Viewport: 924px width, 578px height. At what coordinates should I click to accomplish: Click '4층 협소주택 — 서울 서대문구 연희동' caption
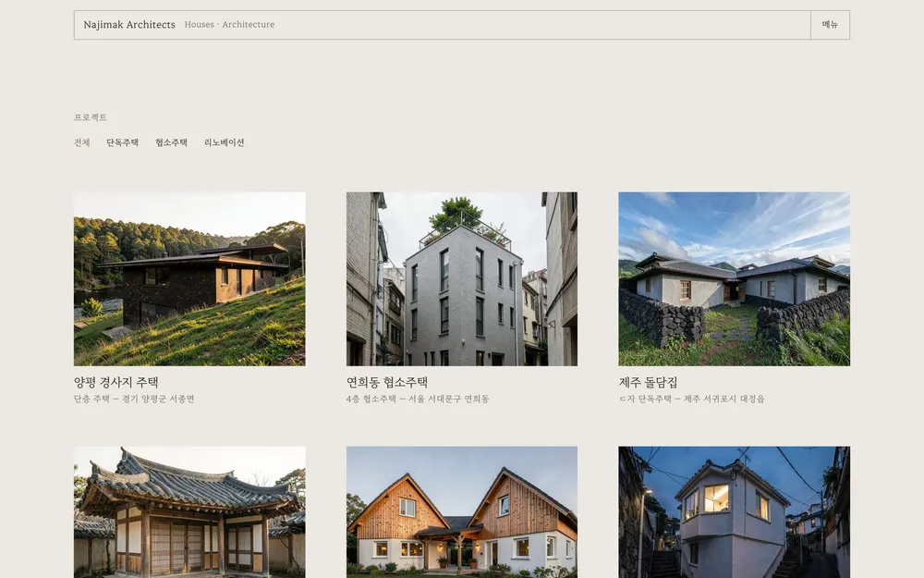point(418,400)
